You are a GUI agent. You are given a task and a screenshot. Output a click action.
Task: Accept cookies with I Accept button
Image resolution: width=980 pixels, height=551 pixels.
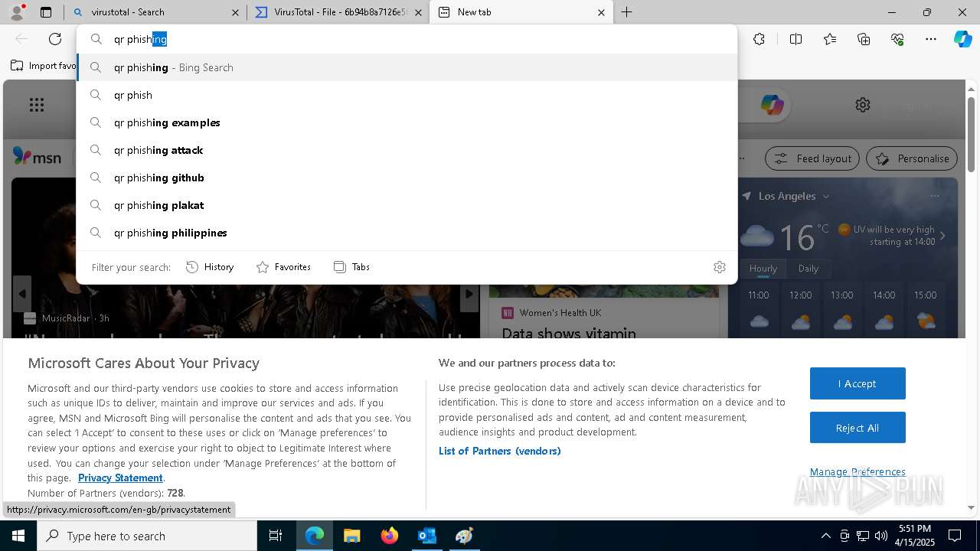pos(857,383)
